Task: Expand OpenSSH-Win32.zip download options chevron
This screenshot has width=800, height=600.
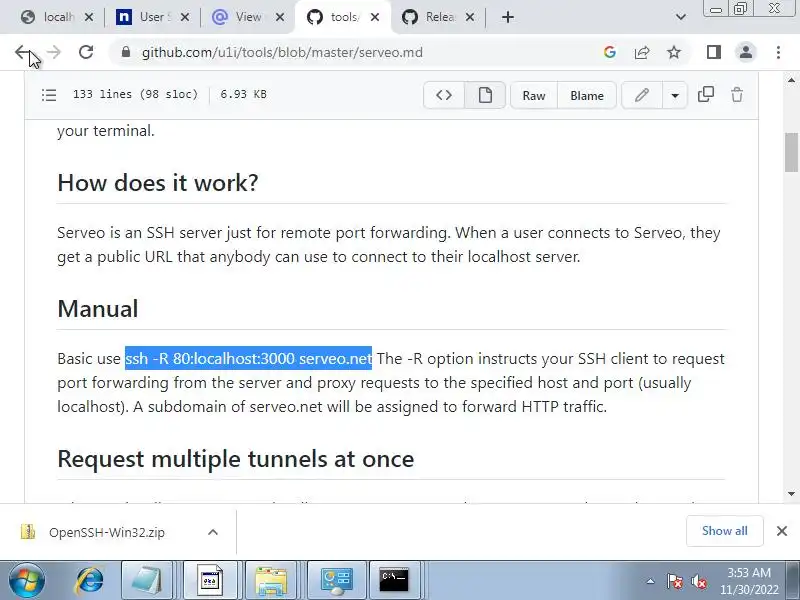Action: [213, 532]
